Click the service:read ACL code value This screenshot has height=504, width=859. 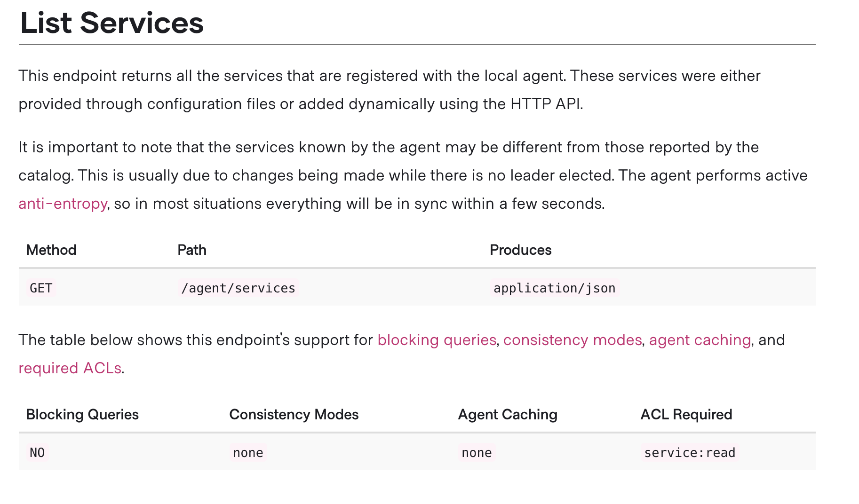point(690,452)
